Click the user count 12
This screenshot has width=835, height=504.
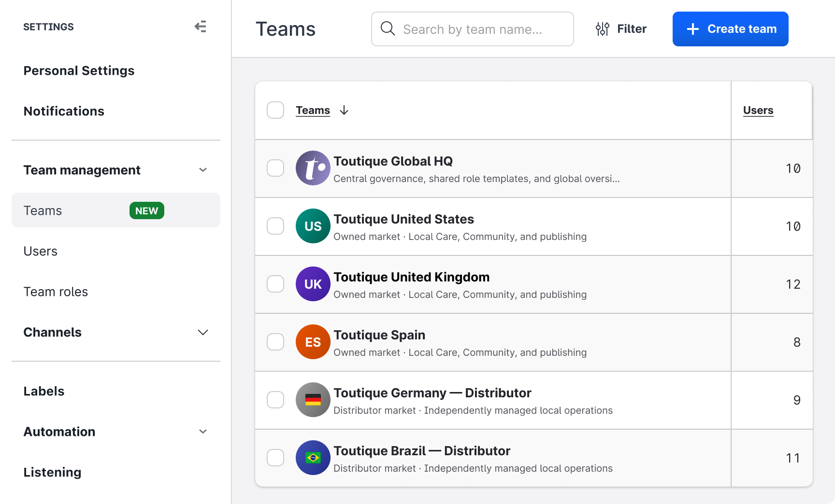coord(793,284)
